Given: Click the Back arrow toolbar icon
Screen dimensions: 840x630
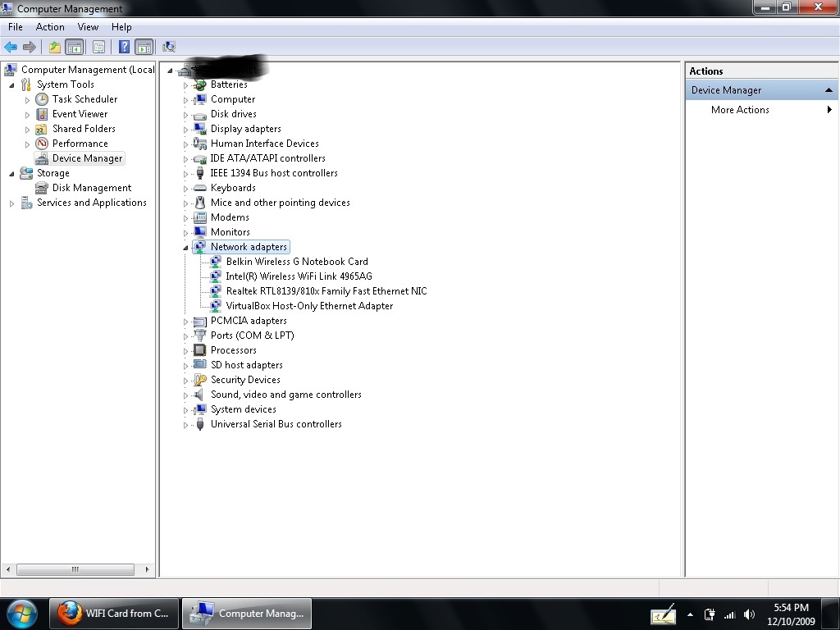Looking at the screenshot, I should click(11, 47).
